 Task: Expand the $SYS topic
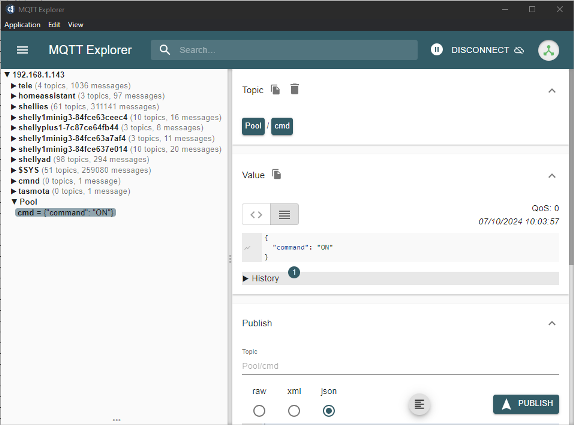coord(14,170)
